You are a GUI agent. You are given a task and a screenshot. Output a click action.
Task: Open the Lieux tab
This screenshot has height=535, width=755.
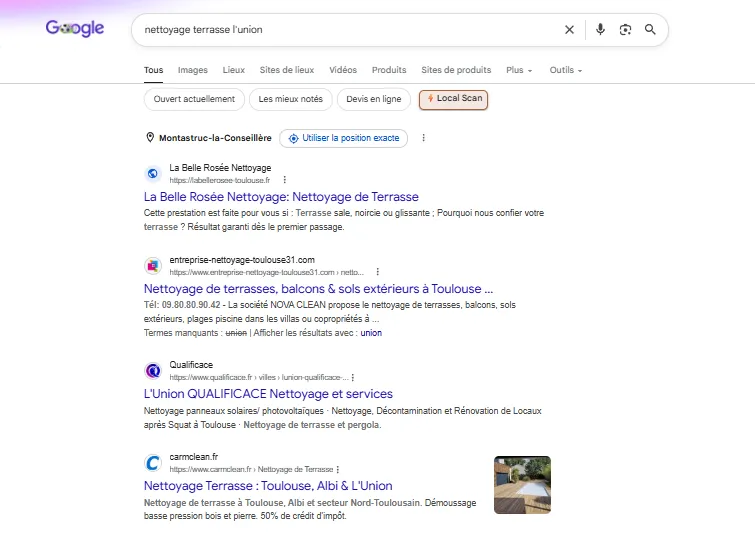click(234, 70)
